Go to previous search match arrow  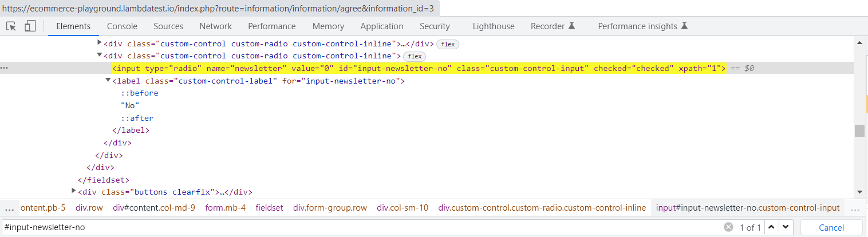(x=772, y=227)
